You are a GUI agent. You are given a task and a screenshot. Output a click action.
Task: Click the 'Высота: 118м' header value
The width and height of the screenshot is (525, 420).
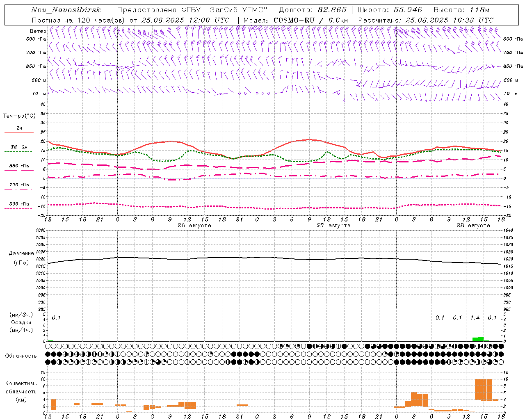pos(461,10)
